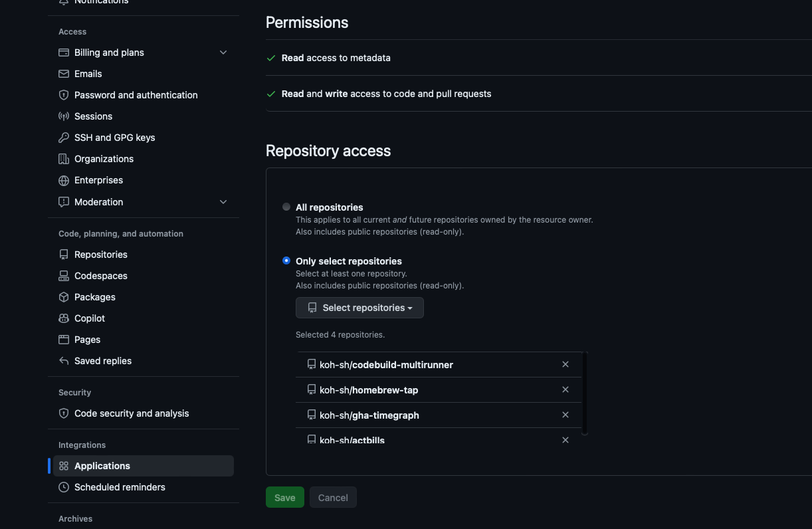Open the Scheduled reminders label
The width and height of the screenshot is (812, 529).
pos(120,487)
